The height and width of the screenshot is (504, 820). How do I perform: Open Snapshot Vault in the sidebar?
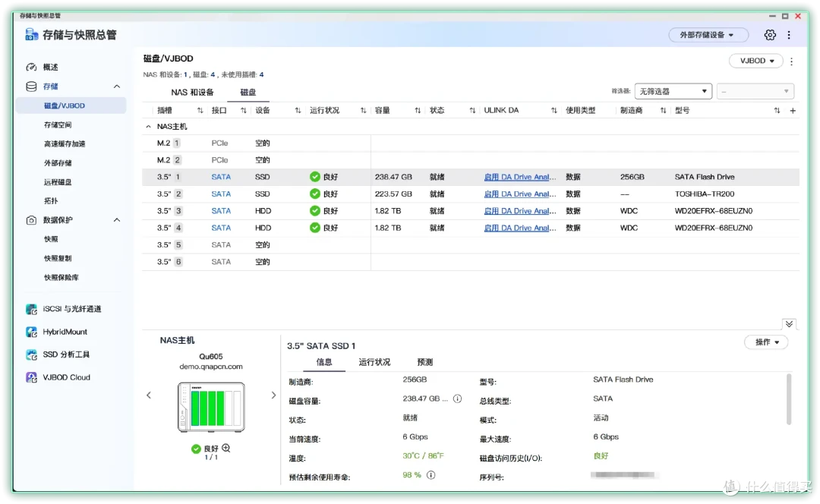[61, 278]
